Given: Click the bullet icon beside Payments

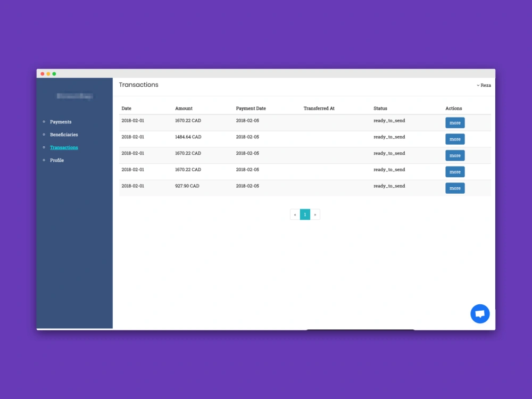Looking at the screenshot, I should 45,122.
